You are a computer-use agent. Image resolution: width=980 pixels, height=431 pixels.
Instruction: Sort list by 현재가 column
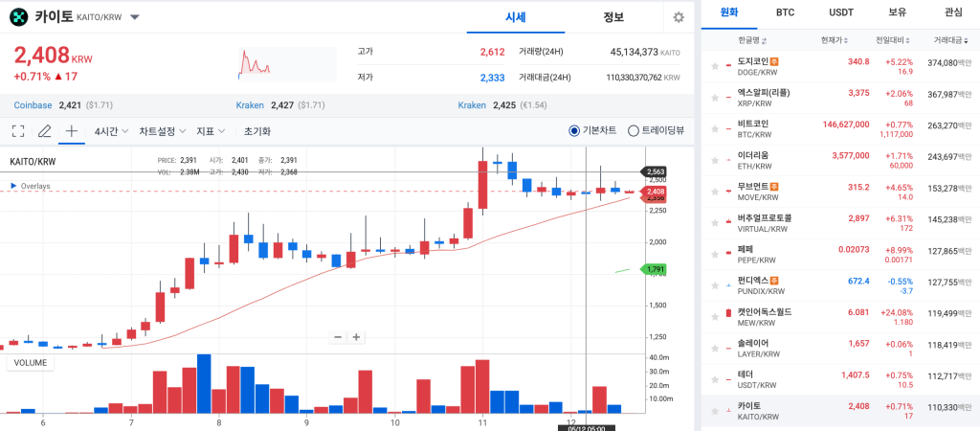835,40
